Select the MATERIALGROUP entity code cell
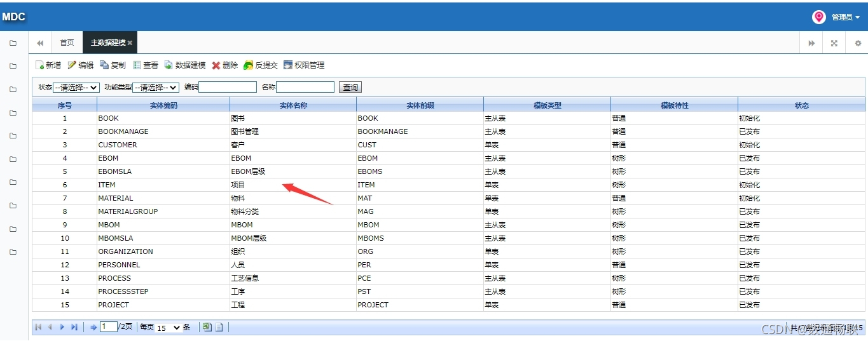Image resolution: width=868 pixels, height=341 pixels. click(x=163, y=211)
